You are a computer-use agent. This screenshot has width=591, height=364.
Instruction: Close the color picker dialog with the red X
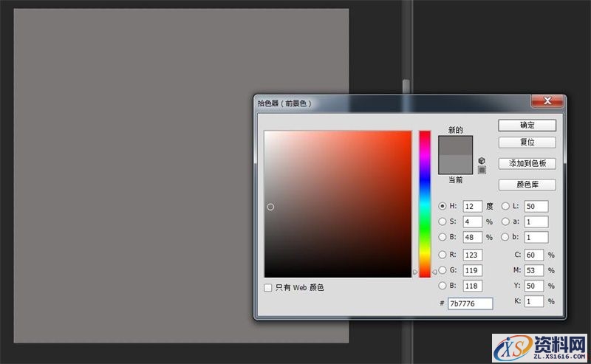click(x=546, y=101)
